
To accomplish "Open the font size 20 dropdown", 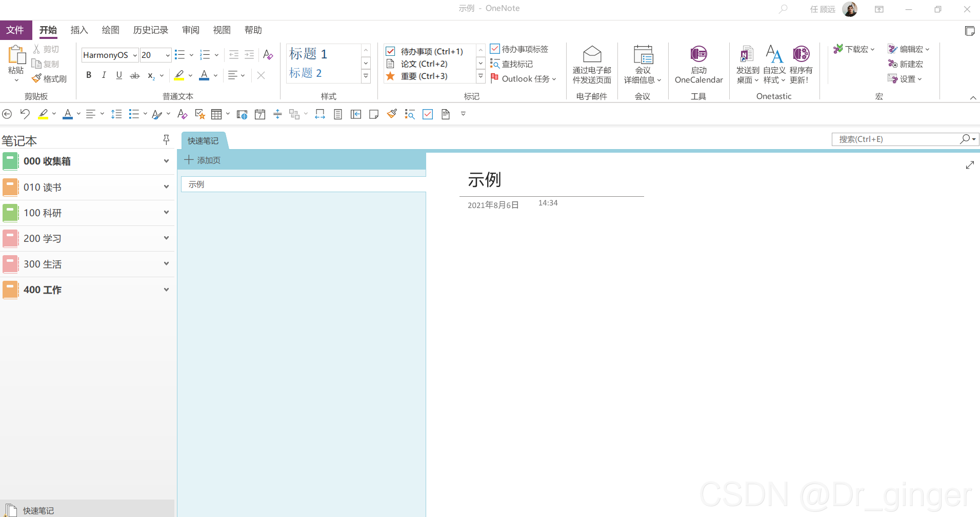I will pyautogui.click(x=168, y=55).
